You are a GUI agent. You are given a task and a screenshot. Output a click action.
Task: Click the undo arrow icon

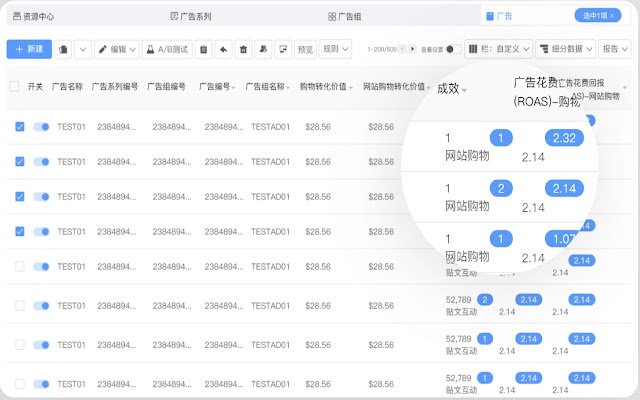tap(223, 49)
